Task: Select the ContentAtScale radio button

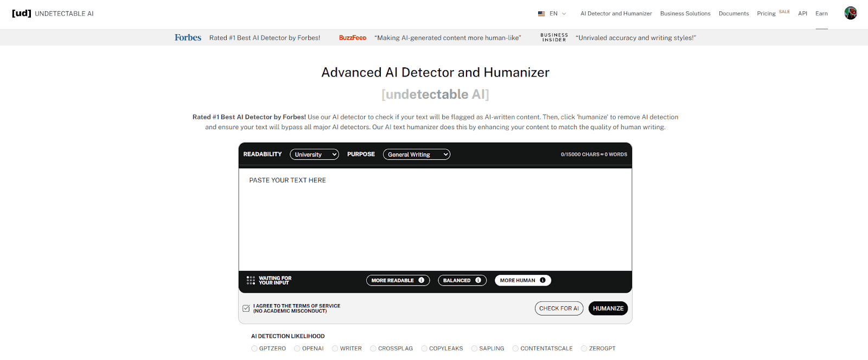Action: tap(515, 349)
